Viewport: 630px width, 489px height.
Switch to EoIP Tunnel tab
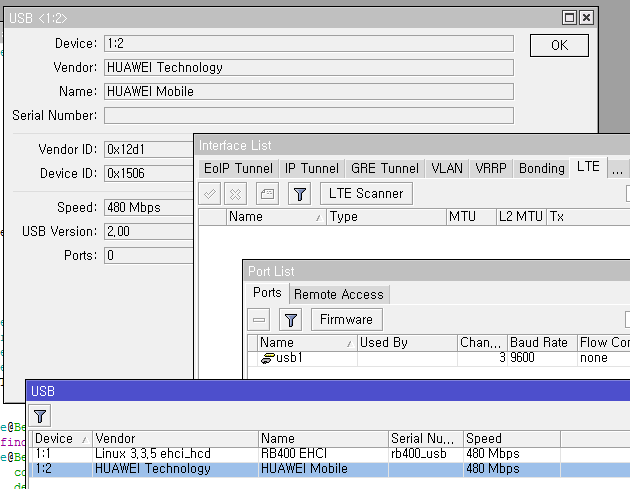tap(238, 168)
